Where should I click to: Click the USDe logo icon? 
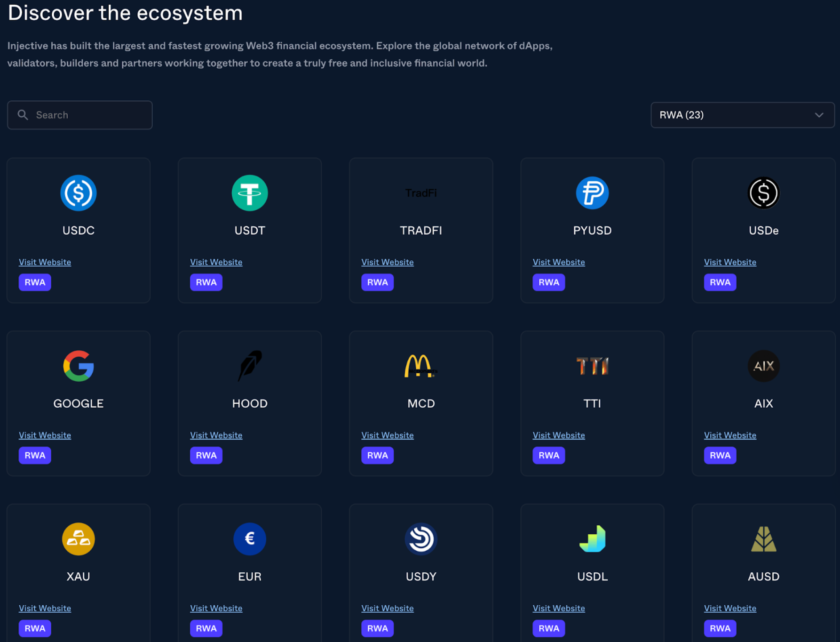763,193
